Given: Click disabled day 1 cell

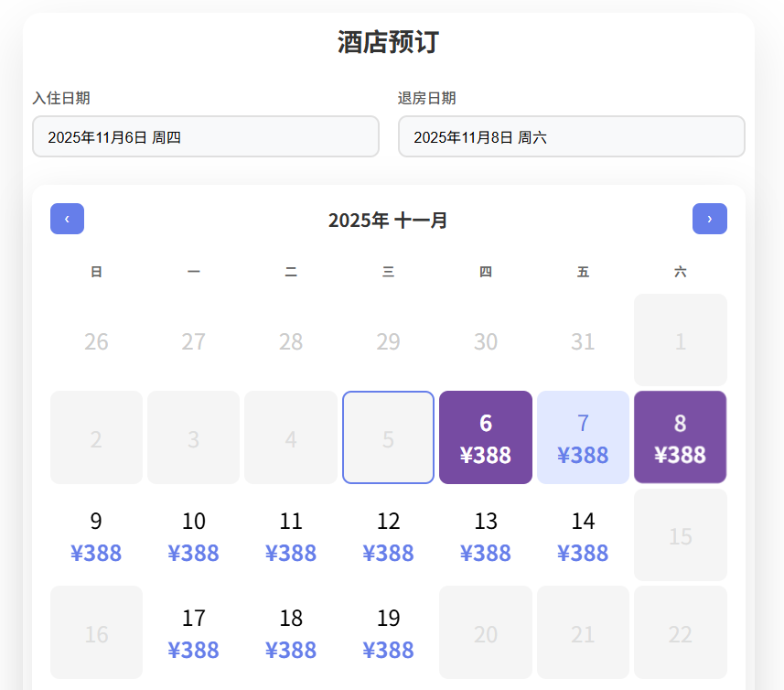Looking at the screenshot, I should pos(680,340).
